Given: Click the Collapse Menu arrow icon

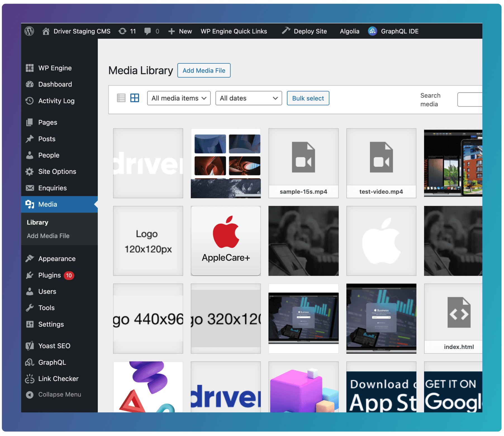Looking at the screenshot, I should click(30, 395).
